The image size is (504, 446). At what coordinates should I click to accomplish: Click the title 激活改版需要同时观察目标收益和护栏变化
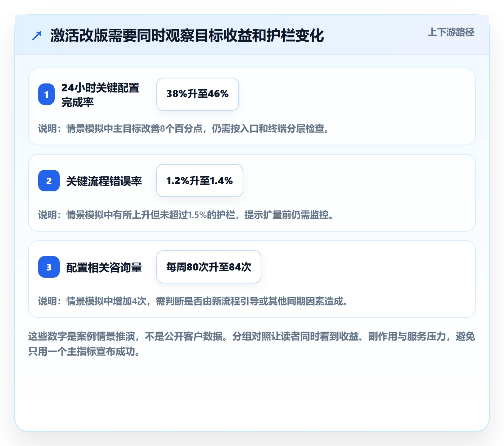tap(187, 36)
